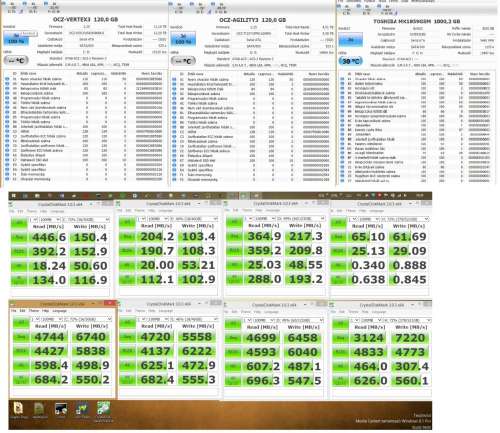Open Theme menu in the active CrystalDiskMark window
500x433 pixels.
point(34,311)
